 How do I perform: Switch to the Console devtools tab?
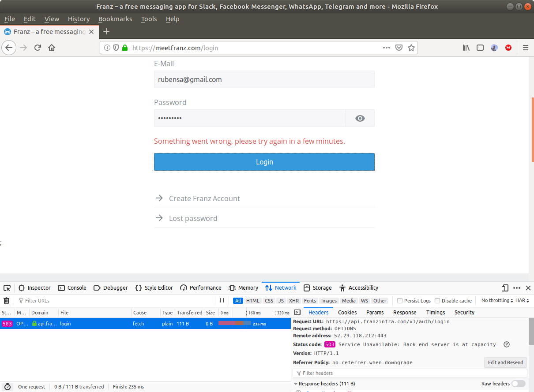click(x=72, y=288)
